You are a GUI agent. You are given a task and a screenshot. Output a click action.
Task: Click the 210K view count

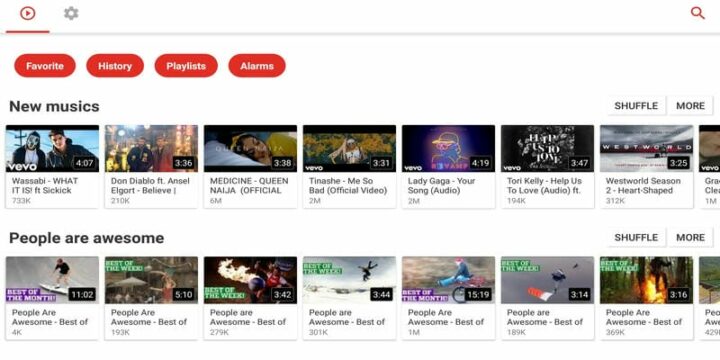tap(120, 201)
